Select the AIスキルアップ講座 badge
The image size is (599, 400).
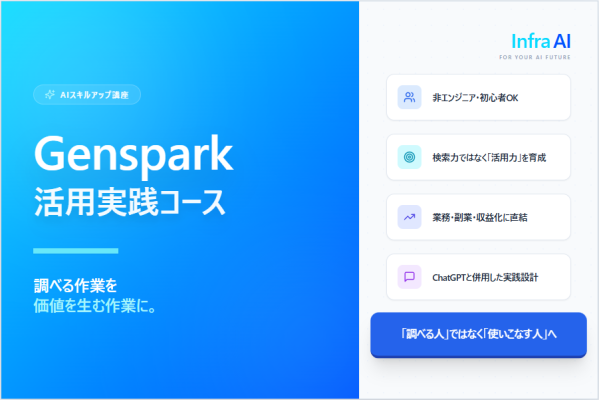87,95
